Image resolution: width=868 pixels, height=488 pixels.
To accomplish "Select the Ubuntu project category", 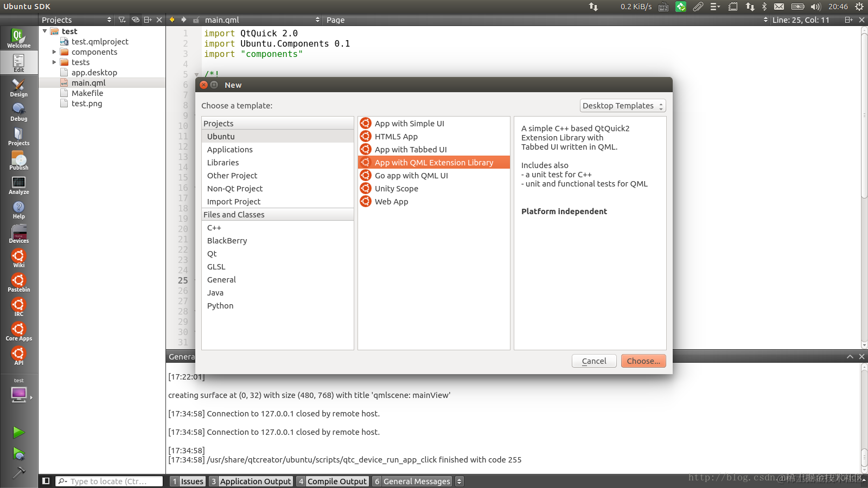I will point(278,137).
